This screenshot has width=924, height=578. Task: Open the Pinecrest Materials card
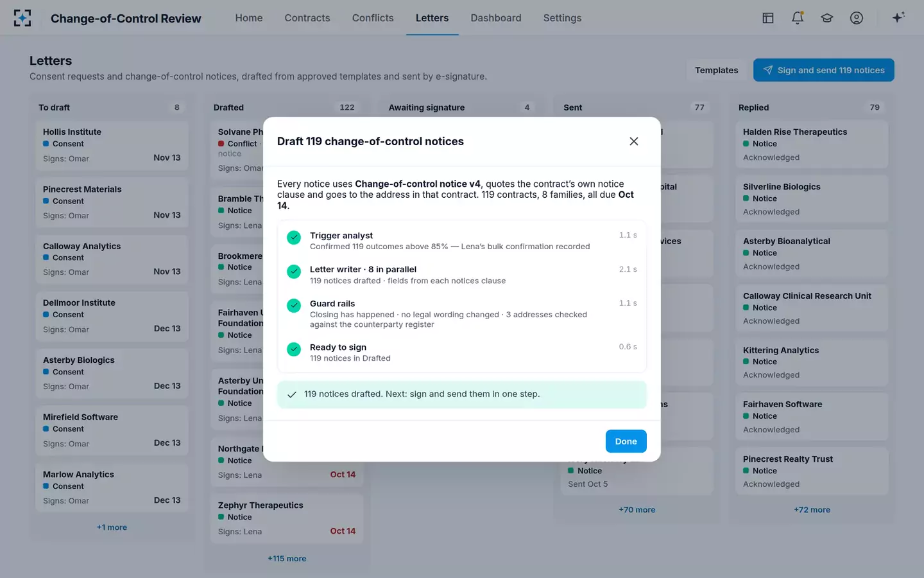click(x=112, y=202)
